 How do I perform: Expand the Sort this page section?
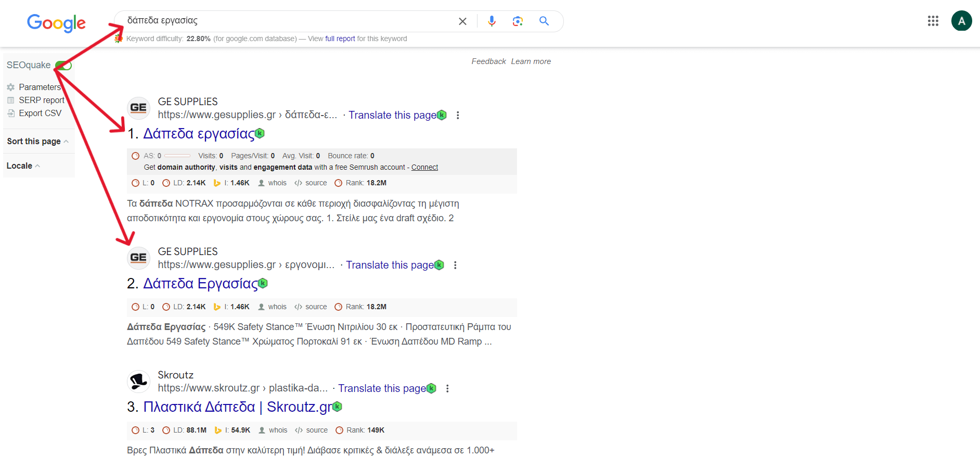tap(37, 141)
